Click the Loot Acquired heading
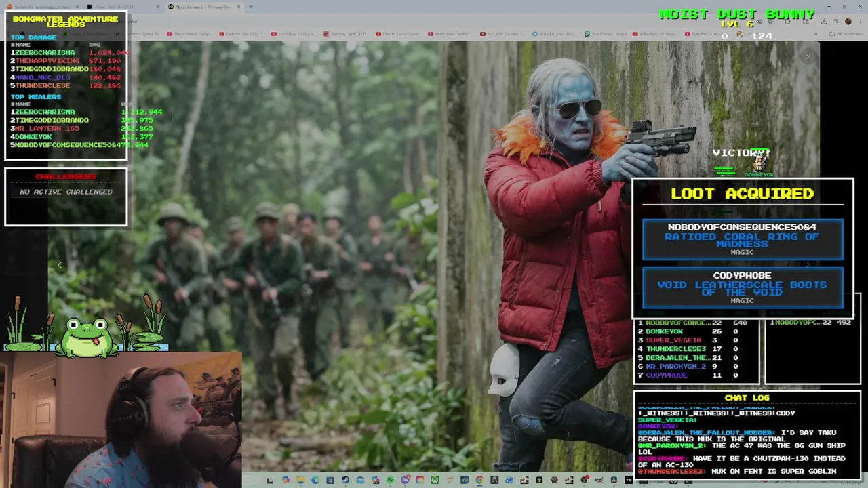Screen dimensions: 868x488 743,194
